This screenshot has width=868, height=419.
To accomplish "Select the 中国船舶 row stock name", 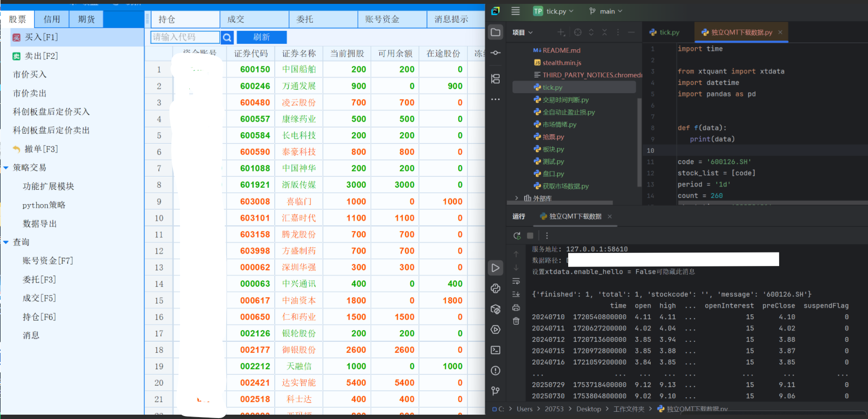I will (x=299, y=70).
